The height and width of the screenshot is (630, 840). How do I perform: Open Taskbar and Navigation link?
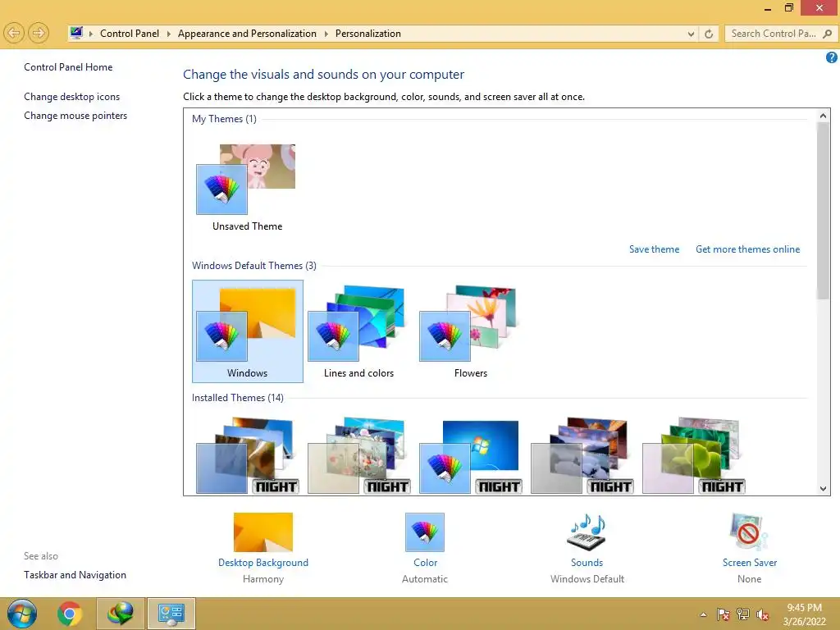pos(75,575)
